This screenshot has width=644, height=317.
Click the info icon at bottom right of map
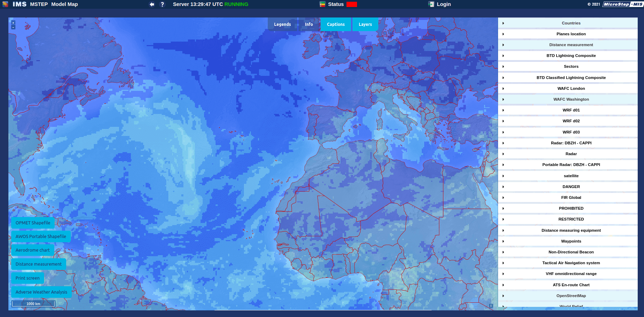click(x=491, y=305)
